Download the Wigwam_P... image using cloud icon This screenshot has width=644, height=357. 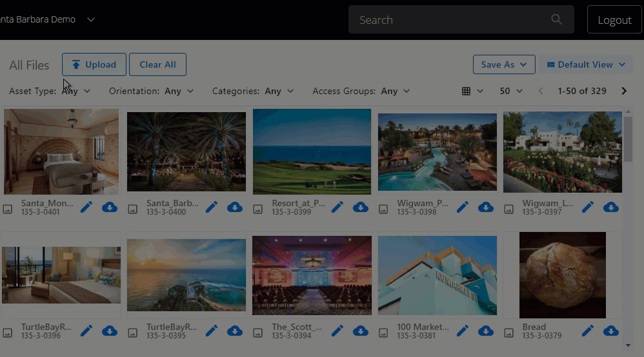click(485, 207)
